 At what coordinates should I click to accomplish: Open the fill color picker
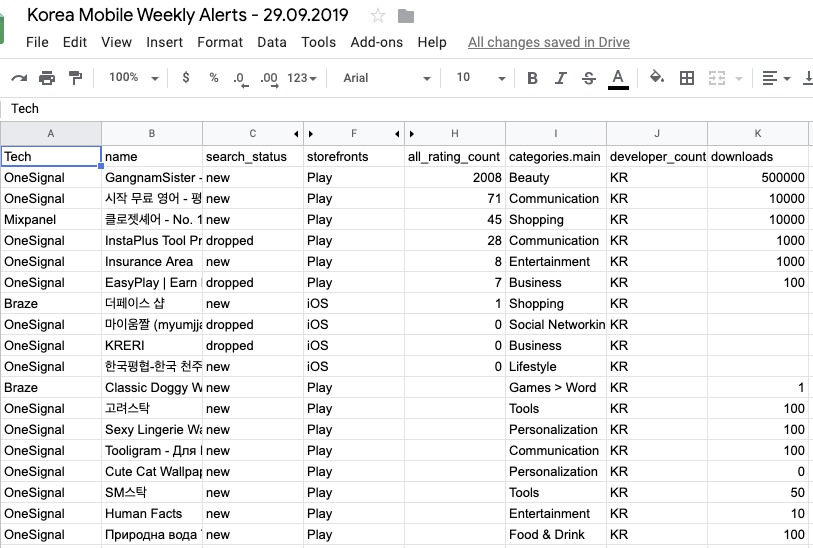point(656,78)
